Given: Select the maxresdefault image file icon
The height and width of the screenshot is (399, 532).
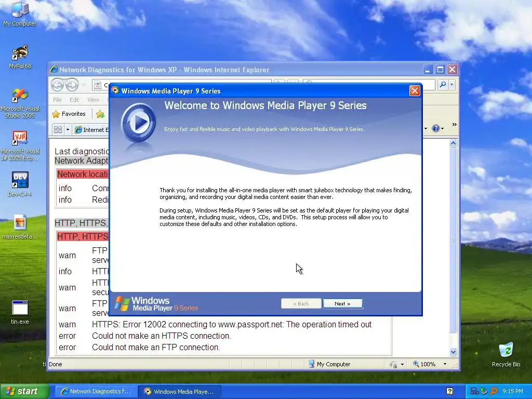Looking at the screenshot, I should point(20,227).
